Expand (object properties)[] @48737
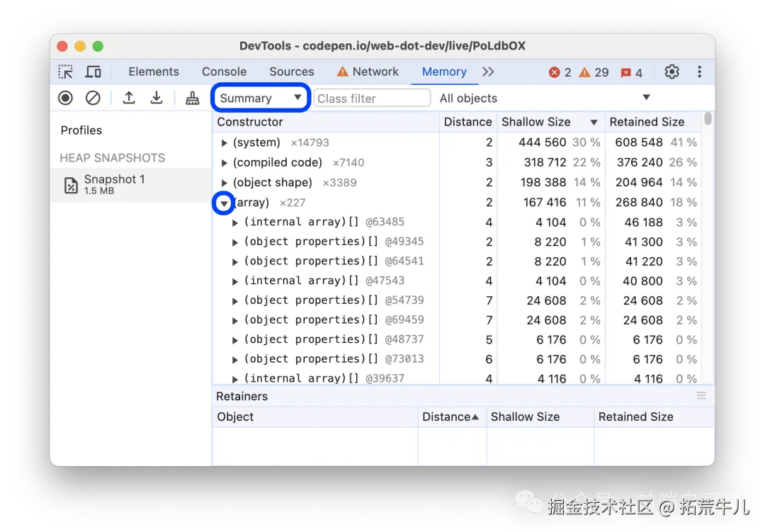 click(234, 340)
